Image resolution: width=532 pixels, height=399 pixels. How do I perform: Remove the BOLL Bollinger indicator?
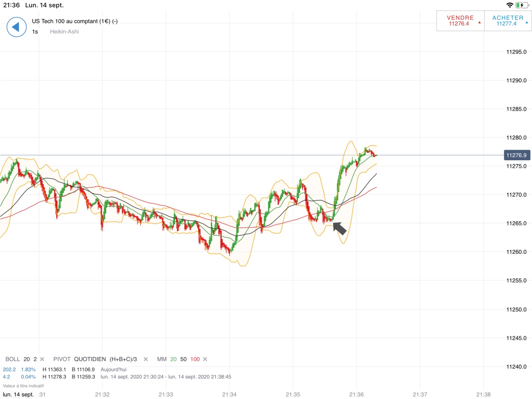point(42,359)
